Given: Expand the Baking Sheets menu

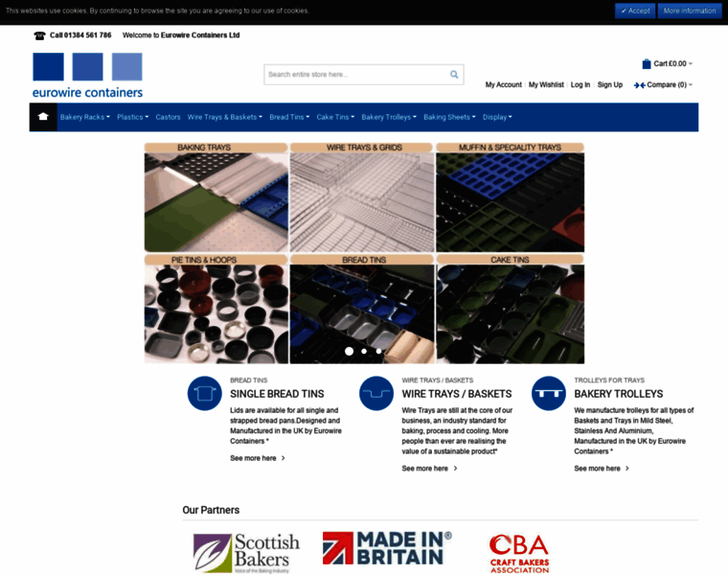Looking at the screenshot, I should (x=449, y=117).
